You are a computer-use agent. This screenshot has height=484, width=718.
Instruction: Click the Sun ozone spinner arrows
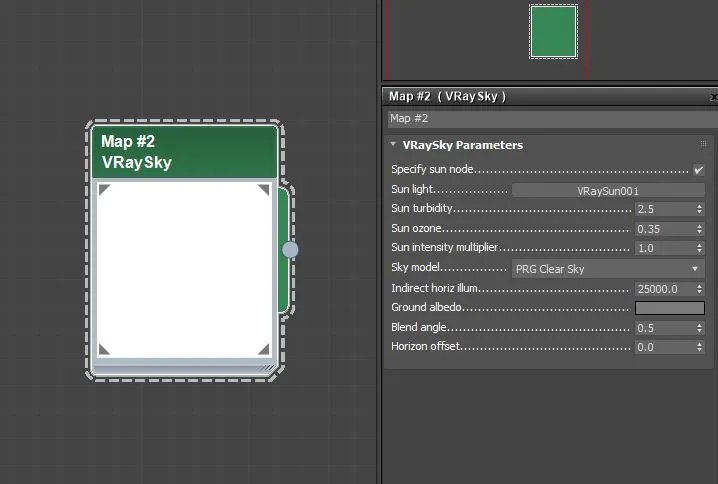(x=699, y=229)
